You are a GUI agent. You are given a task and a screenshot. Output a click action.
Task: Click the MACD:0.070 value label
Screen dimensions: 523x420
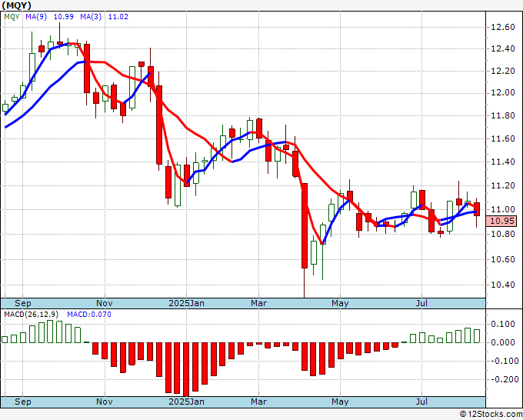point(89,315)
